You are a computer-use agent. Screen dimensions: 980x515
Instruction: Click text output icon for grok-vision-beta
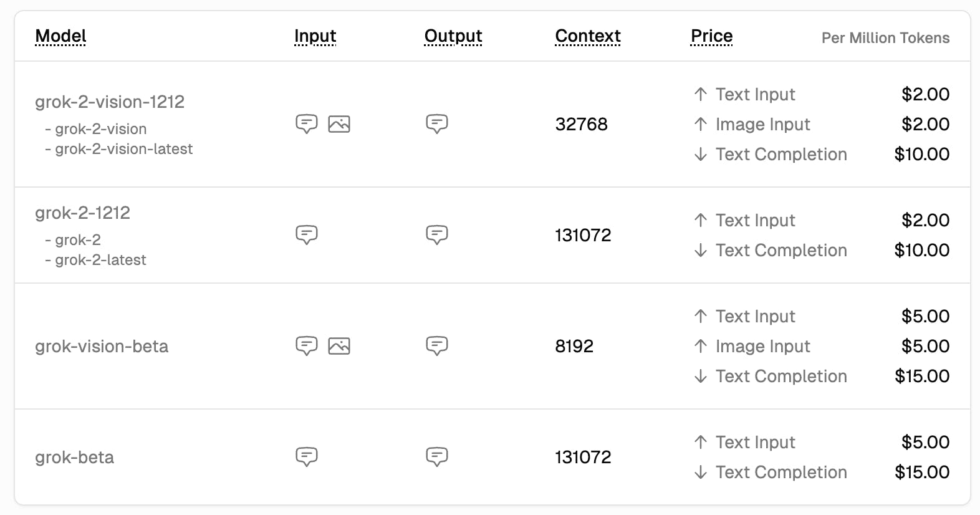(436, 345)
